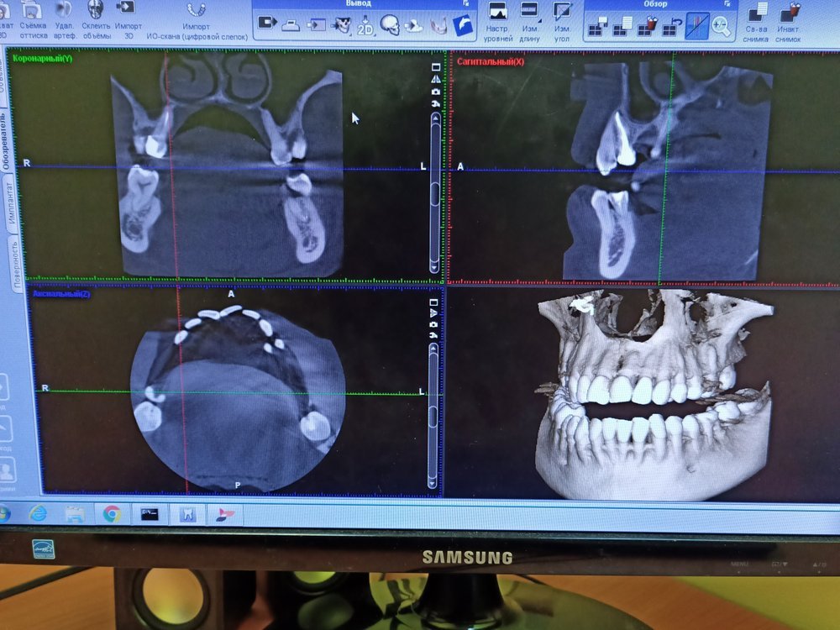This screenshot has width=840, height=630.
Task: Click the 2D output icon in Вывод
Action: [365, 26]
